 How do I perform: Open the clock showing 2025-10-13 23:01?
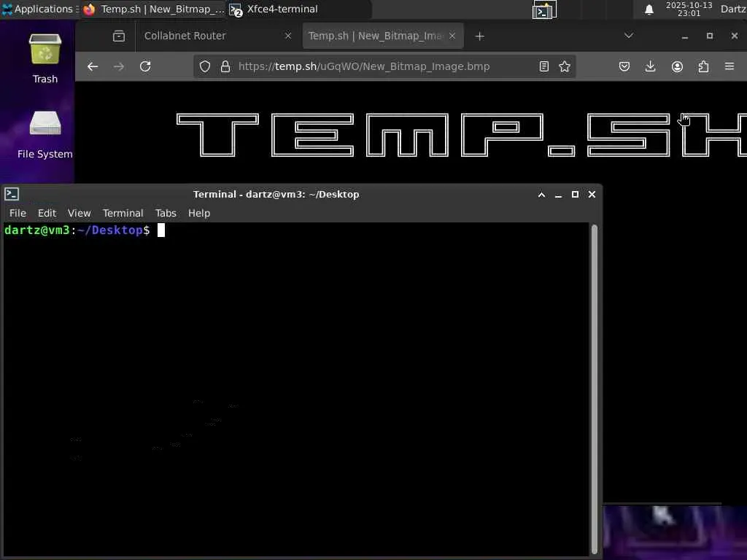689,9
